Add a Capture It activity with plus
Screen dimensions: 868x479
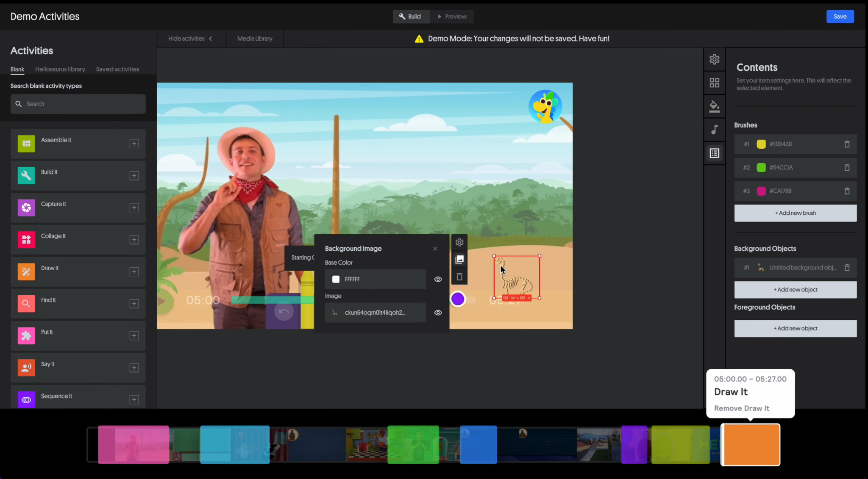134,208
